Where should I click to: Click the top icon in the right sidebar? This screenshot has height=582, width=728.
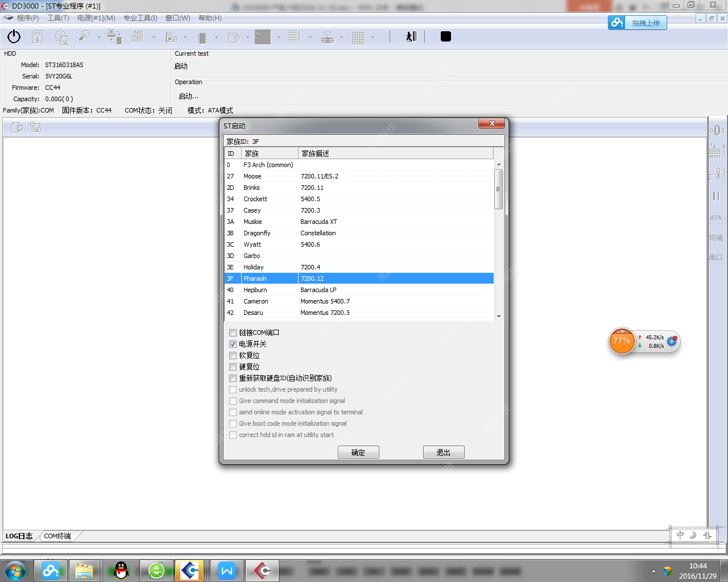(x=717, y=130)
